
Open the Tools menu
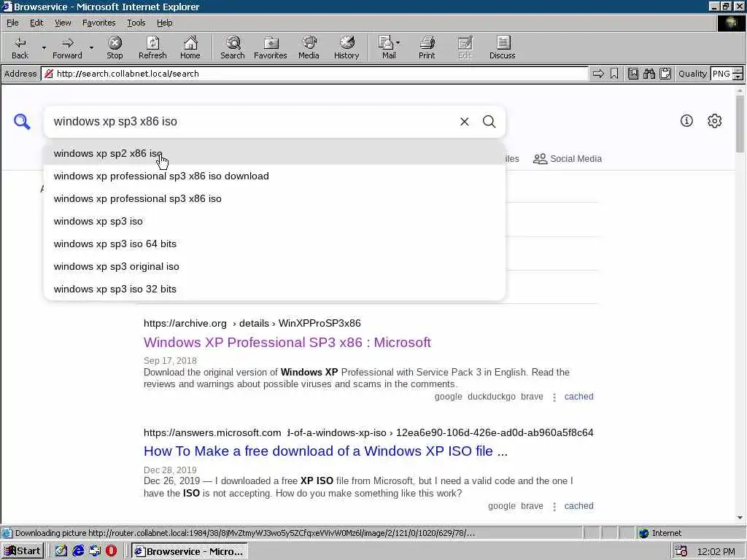coord(136,23)
